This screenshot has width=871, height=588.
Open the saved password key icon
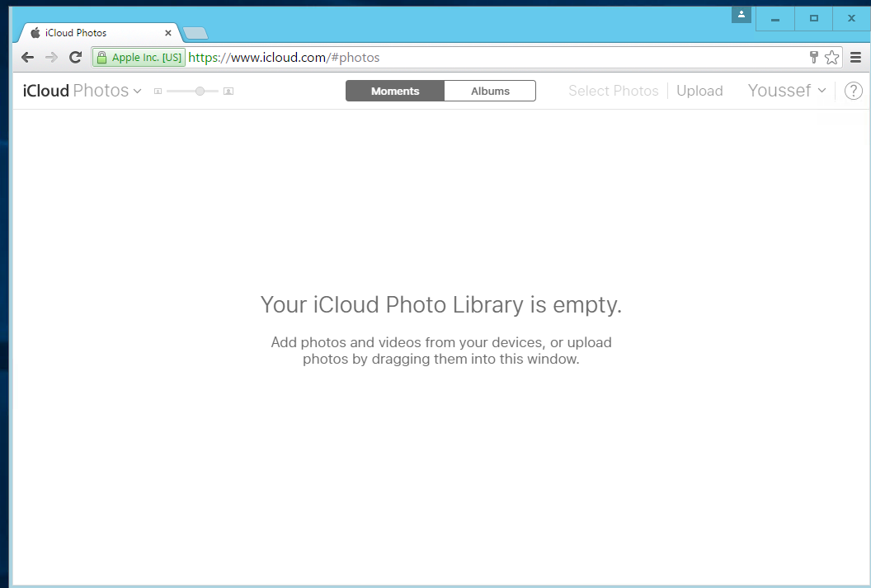tap(814, 57)
